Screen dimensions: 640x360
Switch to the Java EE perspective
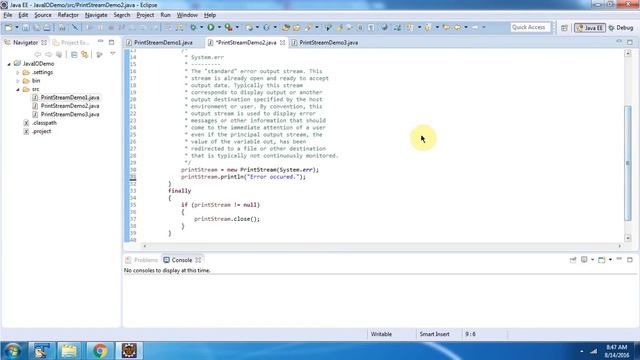(x=589, y=28)
